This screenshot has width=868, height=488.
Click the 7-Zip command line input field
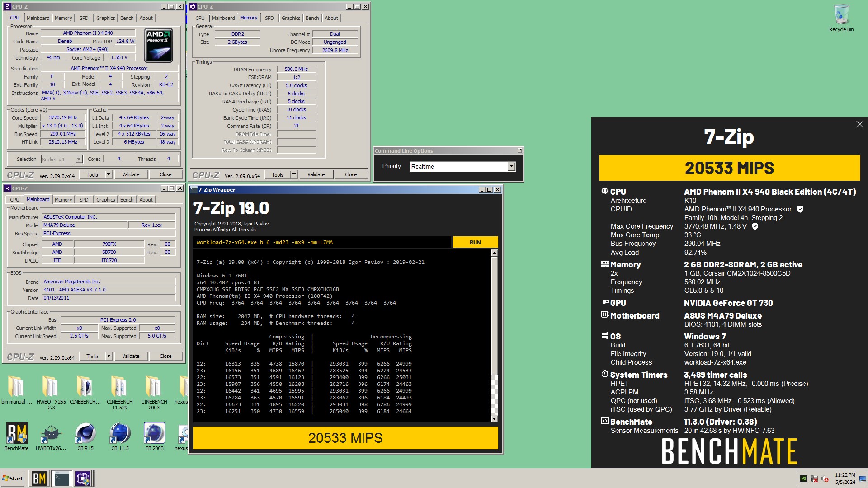pyautogui.click(x=323, y=242)
